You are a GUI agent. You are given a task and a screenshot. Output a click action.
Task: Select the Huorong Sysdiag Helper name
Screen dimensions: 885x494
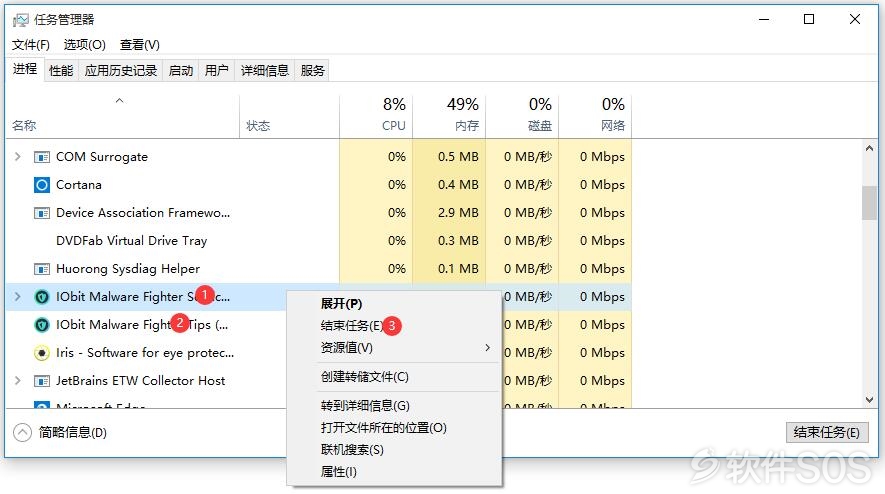(128, 269)
